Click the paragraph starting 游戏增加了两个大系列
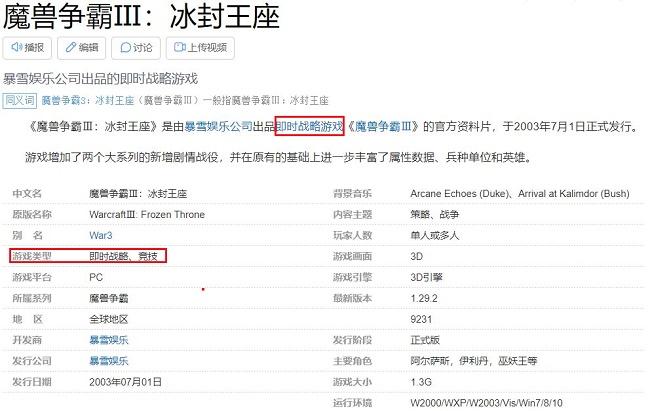The image size is (650, 411). click(279, 157)
